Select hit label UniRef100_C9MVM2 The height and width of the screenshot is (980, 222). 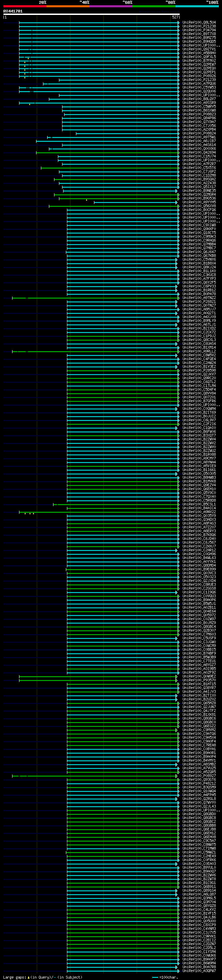tap(199, 730)
